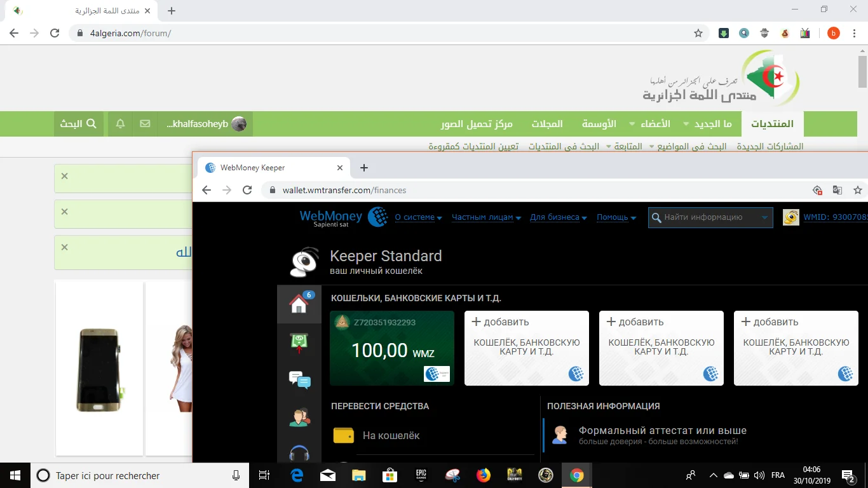Image resolution: width=868 pixels, height=488 pixels.
Task: Expand the 'О системе' dropdown menu
Action: point(418,217)
